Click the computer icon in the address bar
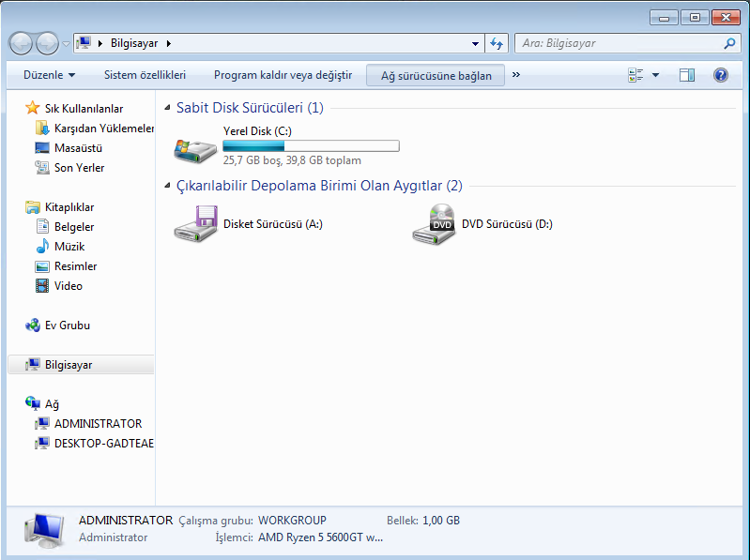The image size is (750, 560). (x=84, y=43)
